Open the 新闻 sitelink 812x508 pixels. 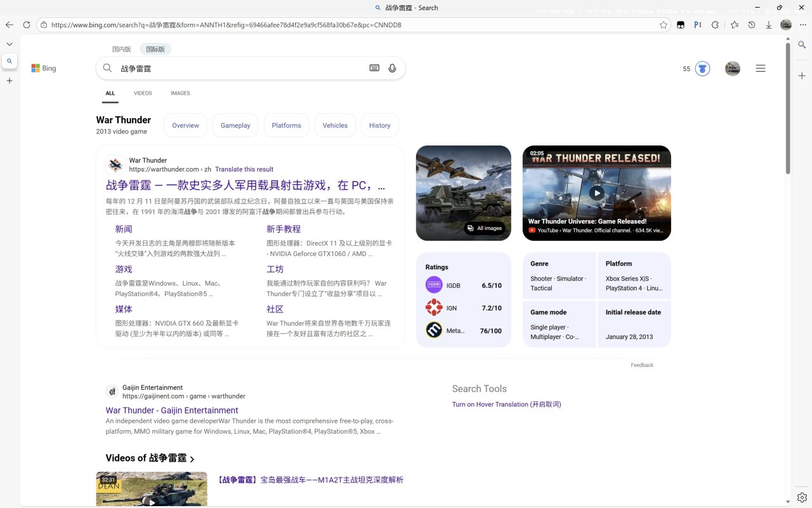pos(124,229)
